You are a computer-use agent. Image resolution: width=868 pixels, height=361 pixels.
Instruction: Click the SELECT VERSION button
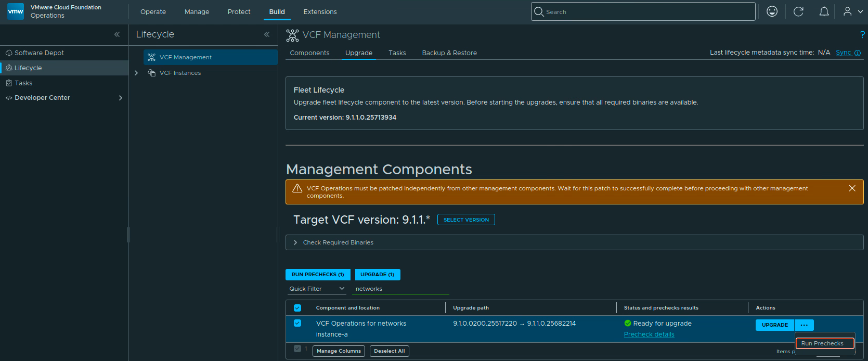466,220
